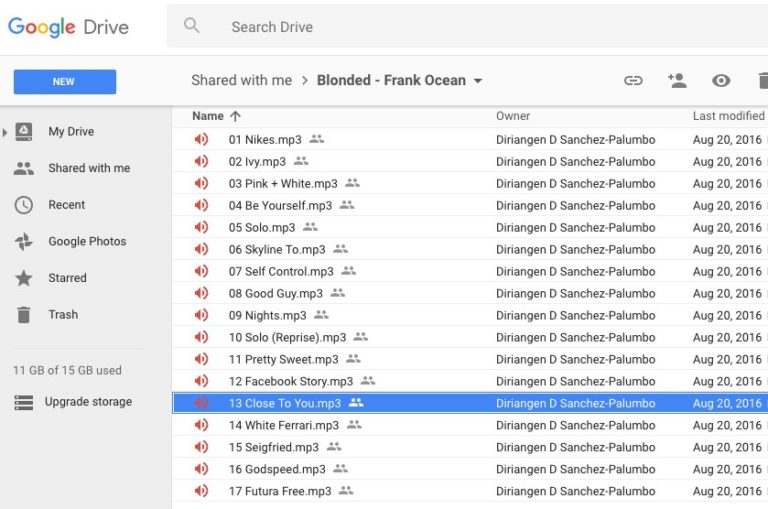Click the sidebar Trash bin icon
The height and width of the screenshot is (509, 768).
(24, 315)
